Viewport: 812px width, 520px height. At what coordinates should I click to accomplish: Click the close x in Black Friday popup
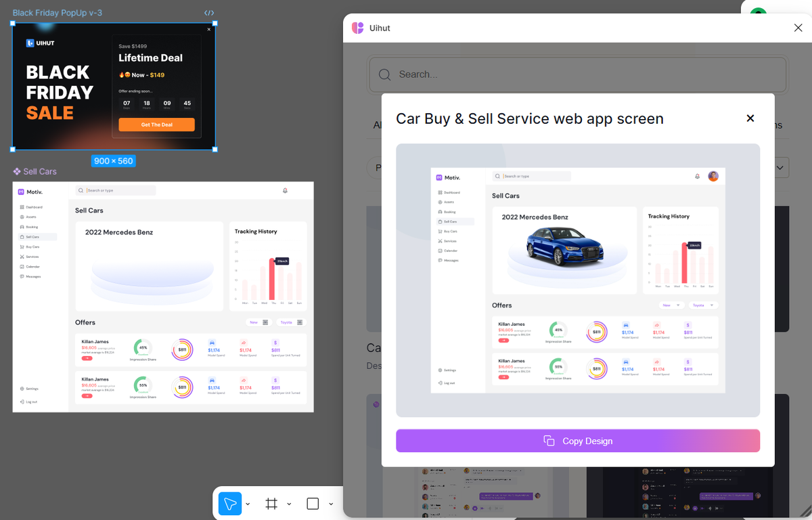tap(209, 29)
